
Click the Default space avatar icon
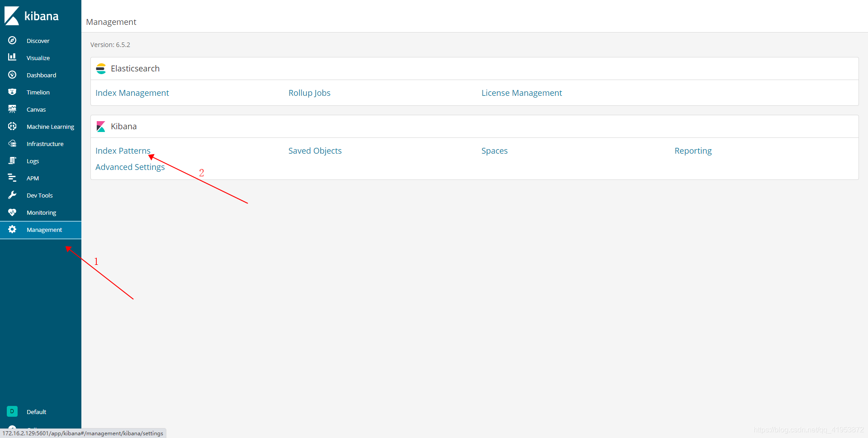(12, 411)
